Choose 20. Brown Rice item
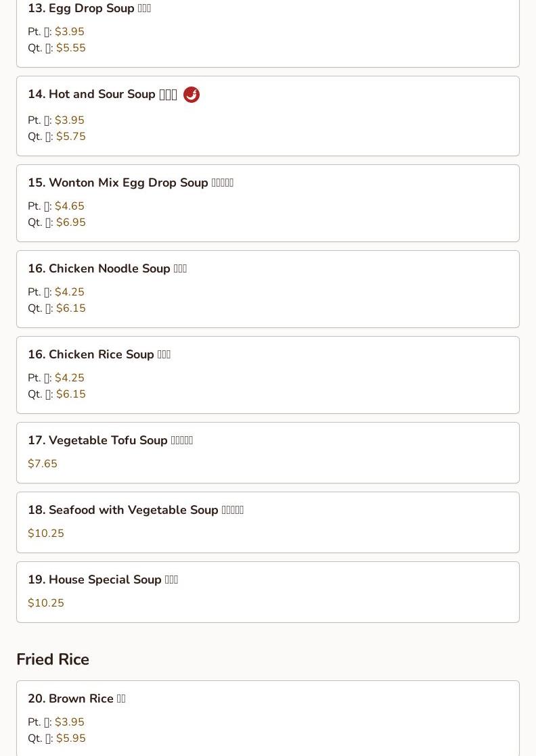The image size is (536, 756). (x=76, y=699)
